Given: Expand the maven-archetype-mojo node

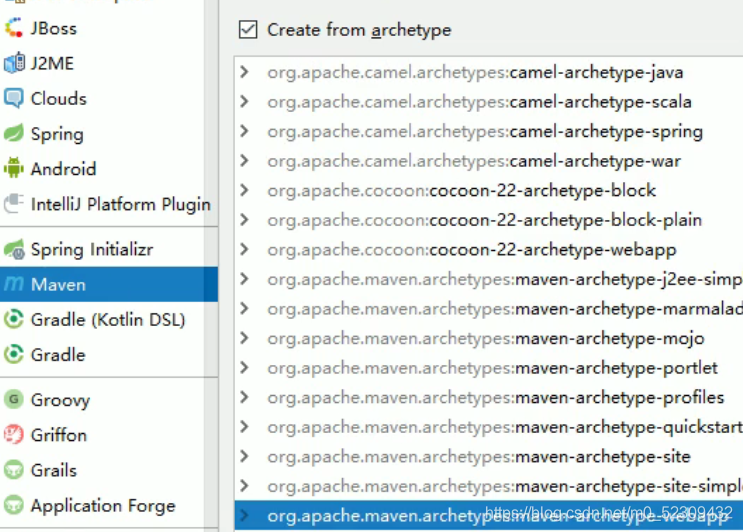Looking at the screenshot, I should tap(245, 338).
